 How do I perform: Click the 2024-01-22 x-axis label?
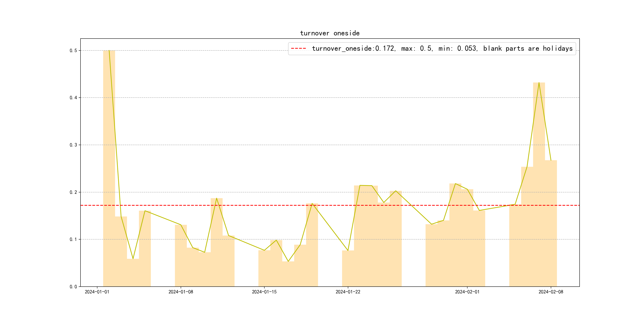(x=348, y=292)
